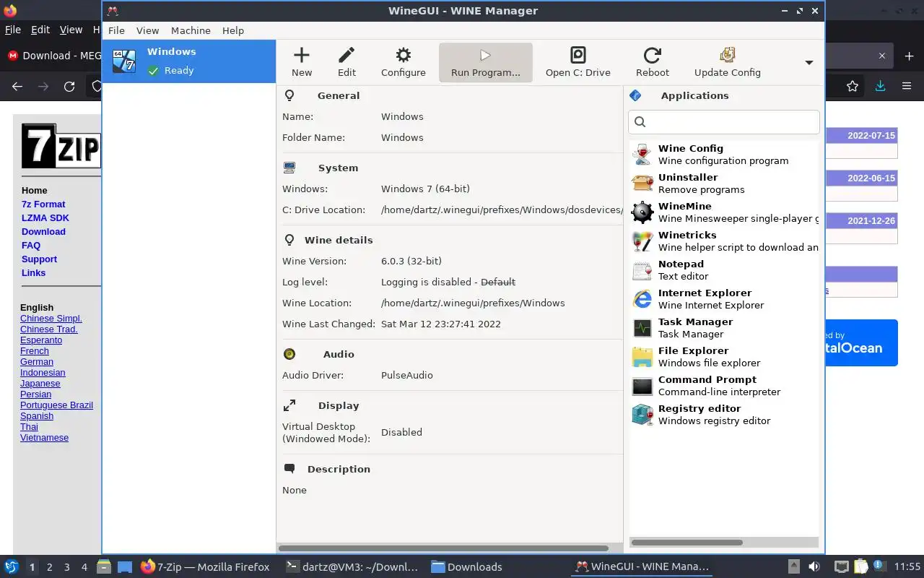Open the Help menu in WineGUI
The height and width of the screenshot is (578, 924).
point(233,30)
